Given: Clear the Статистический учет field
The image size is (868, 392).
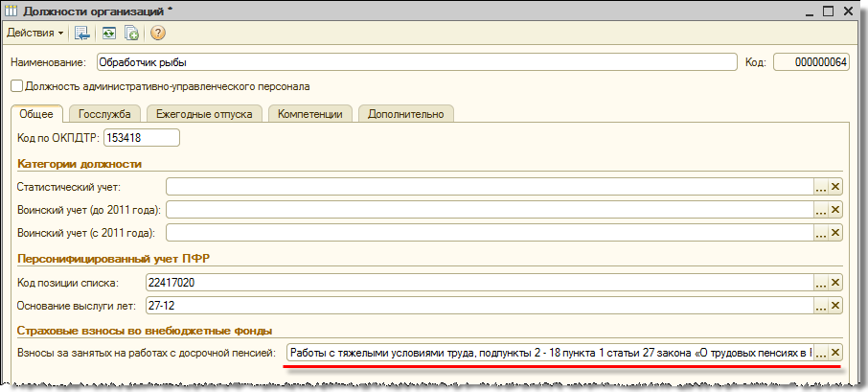Looking at the screenshot, I should tap(835, 187).
